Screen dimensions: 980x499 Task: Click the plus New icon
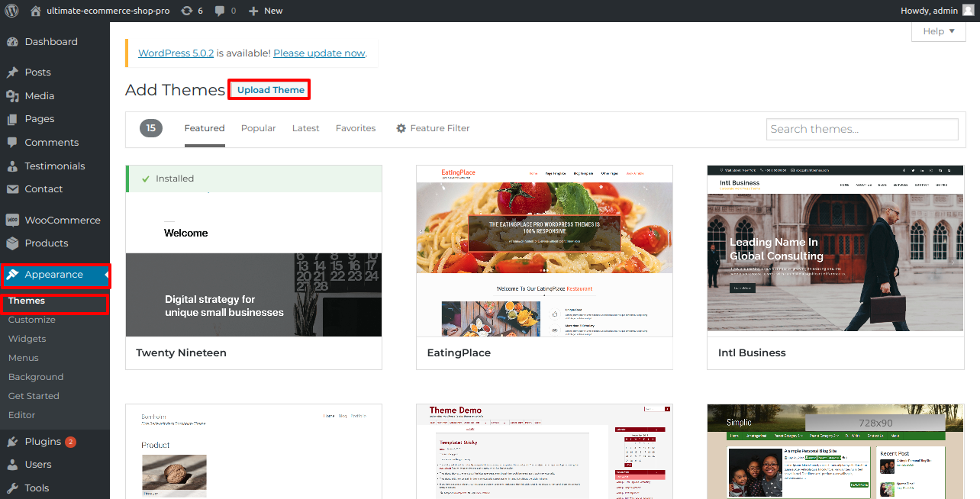click(x=254, y=11)
